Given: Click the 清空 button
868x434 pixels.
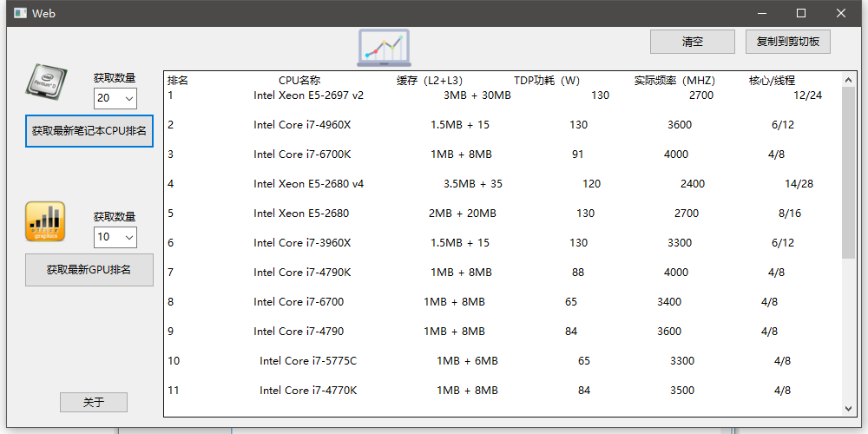Looking at the screenshot, I should pyautogui.click(x=693, y=42).
